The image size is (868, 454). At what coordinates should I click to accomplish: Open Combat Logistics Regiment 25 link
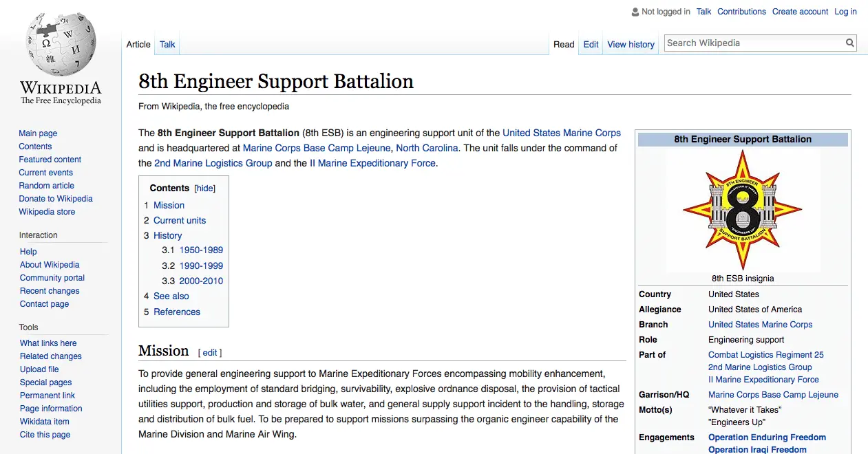pyautogui.click(x=765, y=355)
